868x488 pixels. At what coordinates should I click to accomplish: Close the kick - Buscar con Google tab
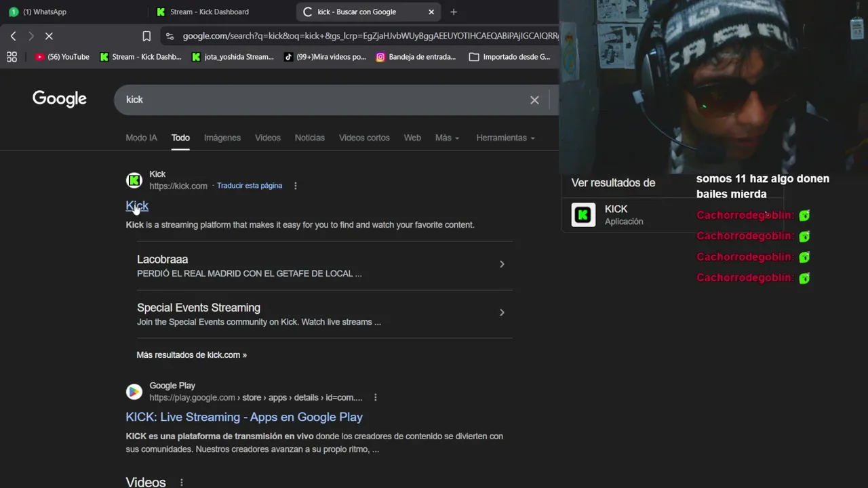[x=431, y=12]
